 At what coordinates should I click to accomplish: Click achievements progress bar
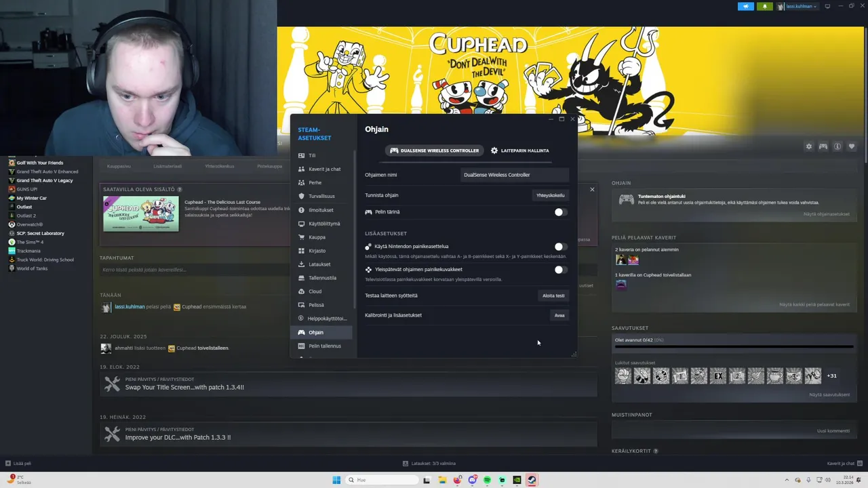click(734, 346)
